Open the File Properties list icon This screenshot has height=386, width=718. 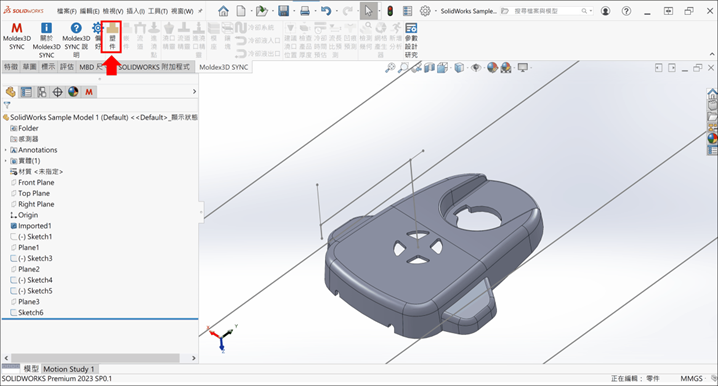tap(407, 11)
